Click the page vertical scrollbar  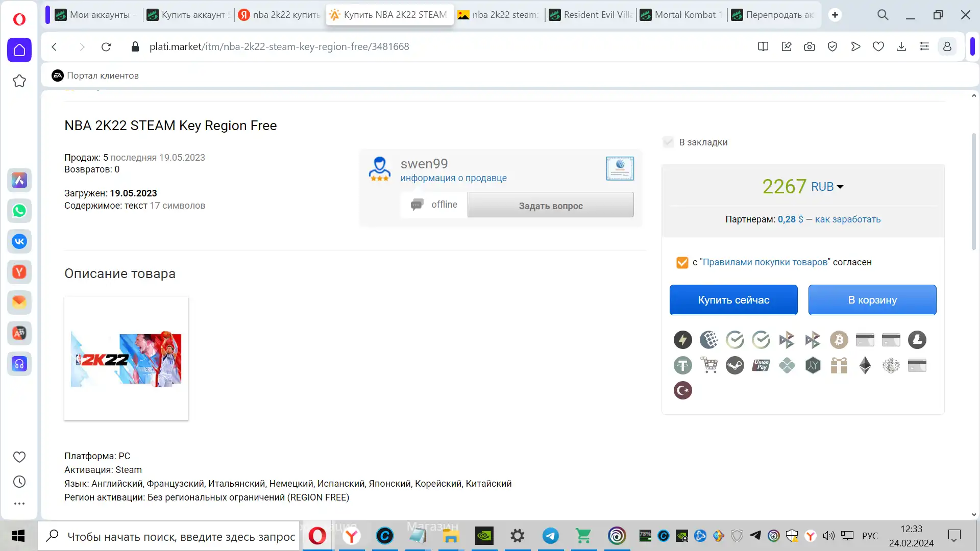click(x=973, y=191)
